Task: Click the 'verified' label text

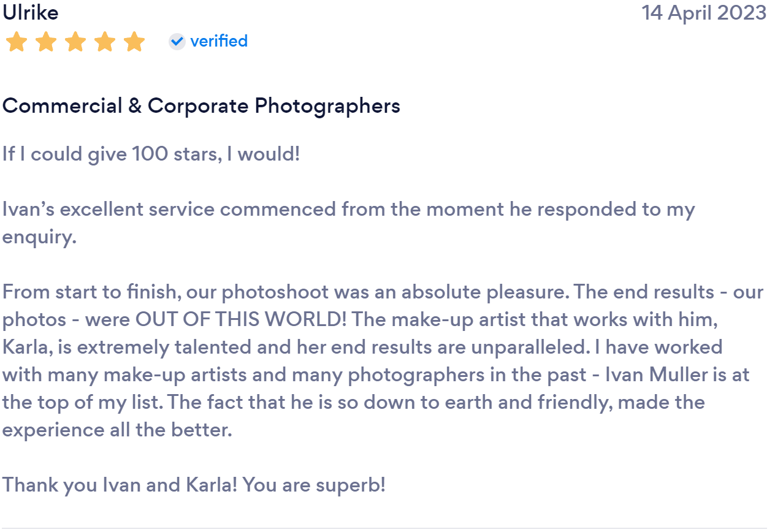Action: [x=219, y=41]
